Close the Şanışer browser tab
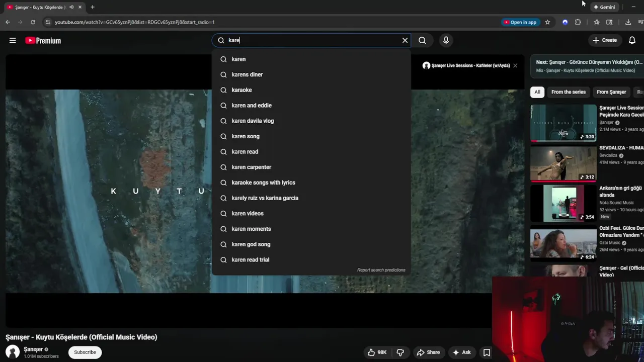644x362 pixels. click(79, 7)
